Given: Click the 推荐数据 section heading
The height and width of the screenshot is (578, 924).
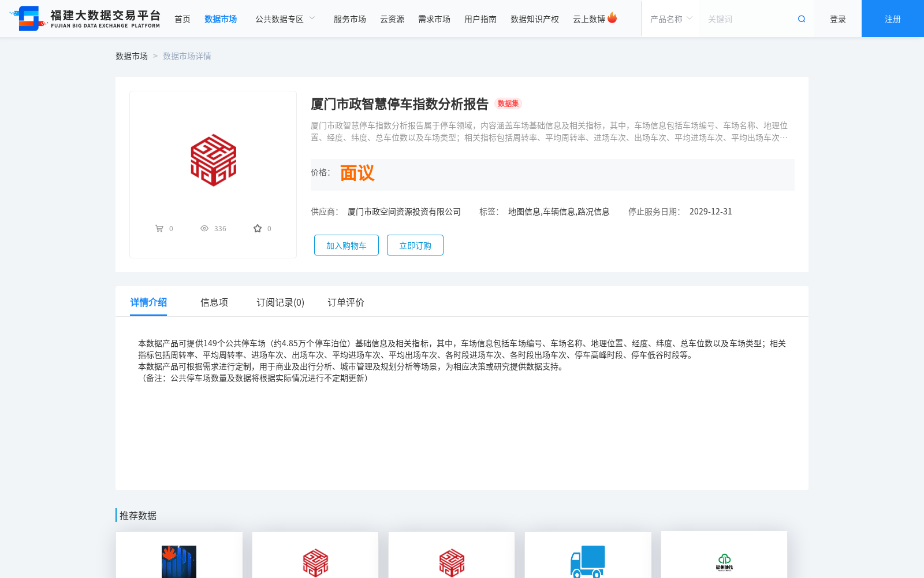Looking at the screenshot, I should [138, 516].
